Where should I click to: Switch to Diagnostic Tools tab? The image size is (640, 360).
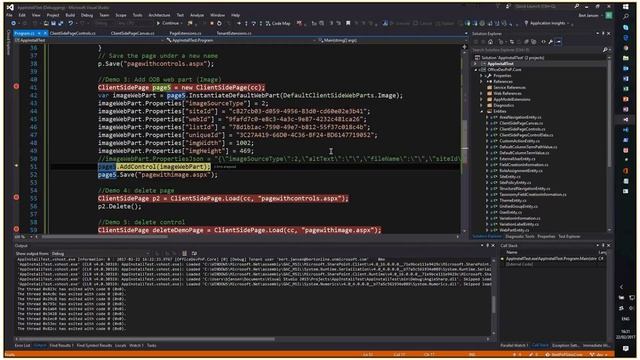point(520,237)
